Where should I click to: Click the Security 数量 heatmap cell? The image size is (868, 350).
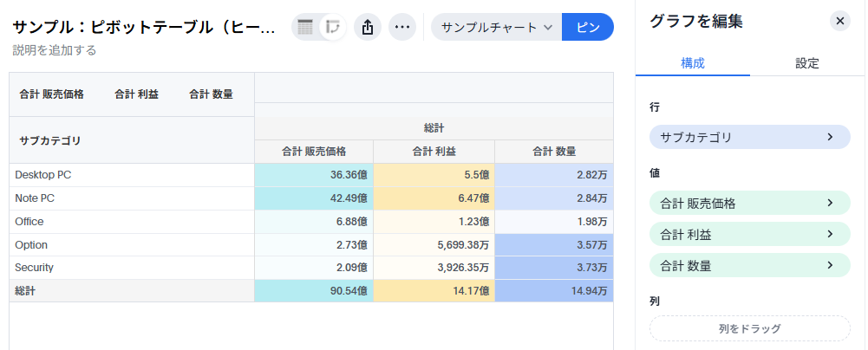point(553,269)
